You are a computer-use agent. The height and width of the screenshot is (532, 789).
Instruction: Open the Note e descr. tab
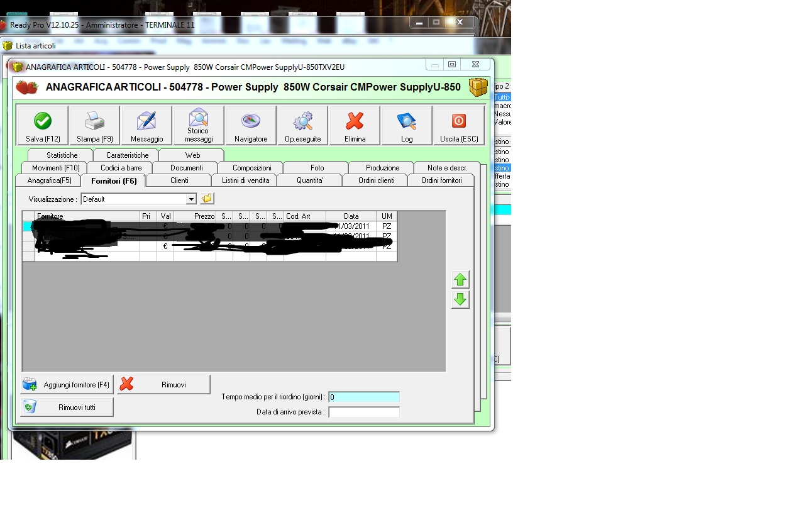pos(448,167)
